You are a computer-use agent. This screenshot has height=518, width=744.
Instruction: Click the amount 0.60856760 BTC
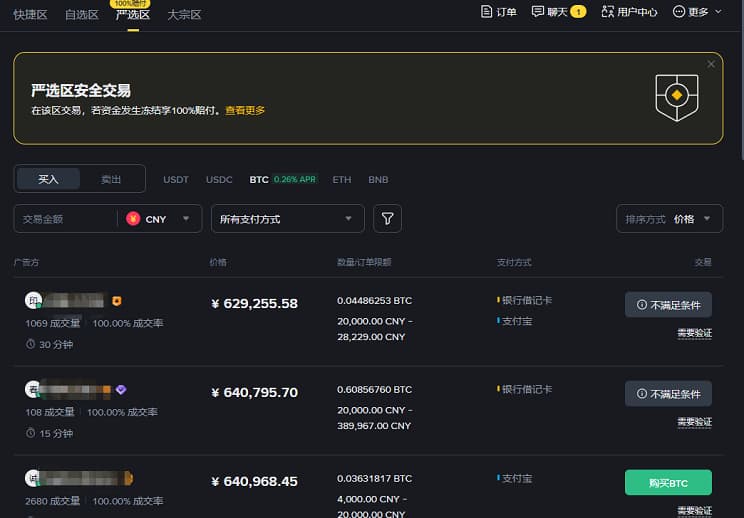(x=374, y=389)
